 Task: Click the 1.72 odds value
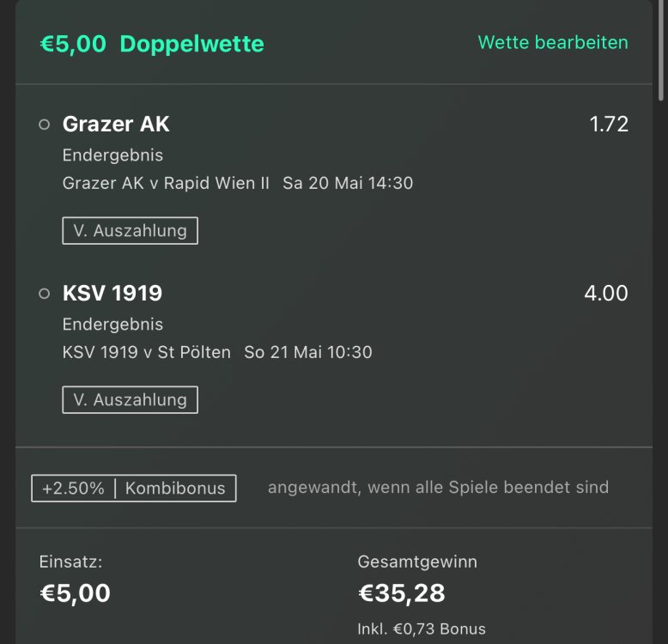(x=609, y=125)
